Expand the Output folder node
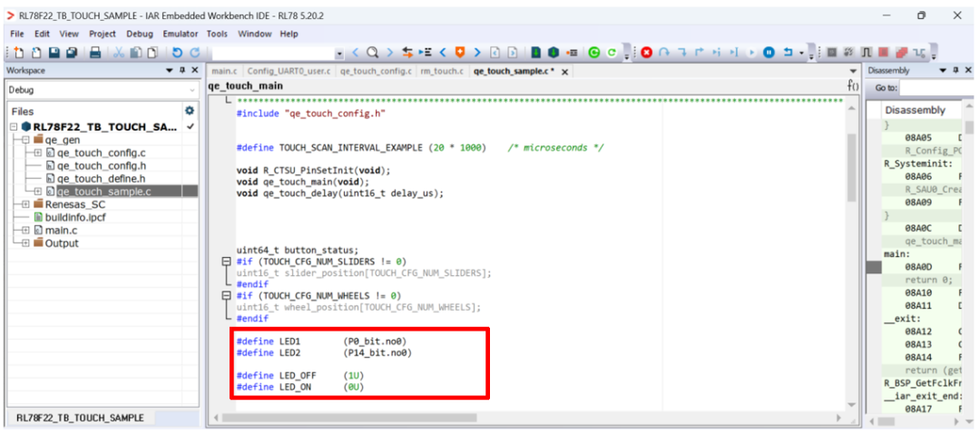The width and height of the screenshot is (980, 436). pos(25,243)
